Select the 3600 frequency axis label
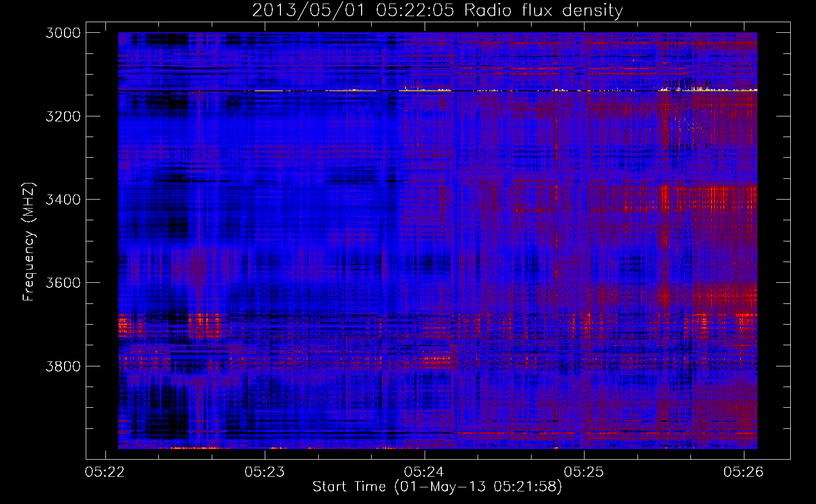816x504 pixels. (x=63, y=283)
